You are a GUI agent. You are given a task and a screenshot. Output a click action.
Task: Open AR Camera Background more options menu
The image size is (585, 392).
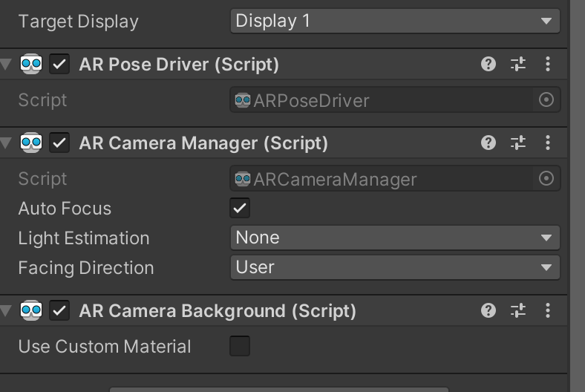pos(548,310)
